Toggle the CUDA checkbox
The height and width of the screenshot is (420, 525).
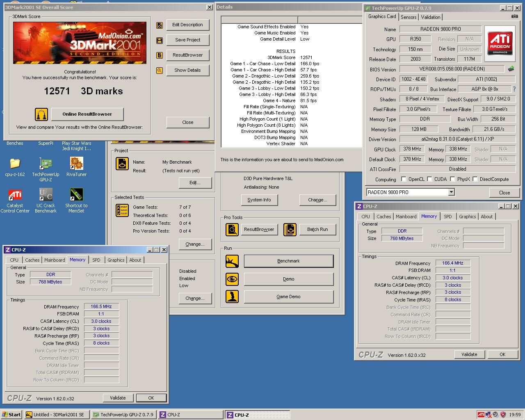click(429, 179)
